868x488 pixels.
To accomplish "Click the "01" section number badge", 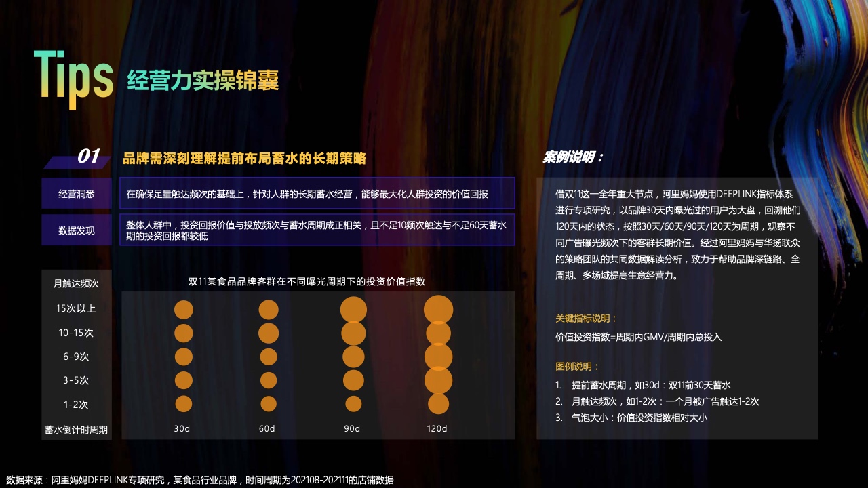I will click(x=89, y=157).
